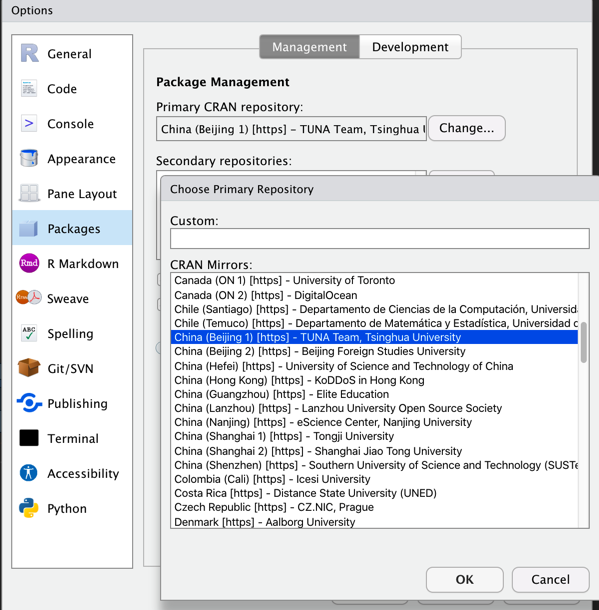
Task: Click the Code document icon
Action: [x=29, y=88]
